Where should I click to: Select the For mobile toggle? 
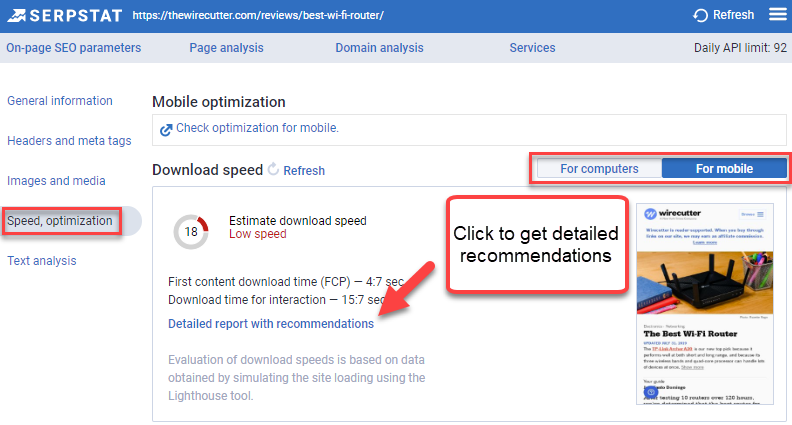pos(724,168)
